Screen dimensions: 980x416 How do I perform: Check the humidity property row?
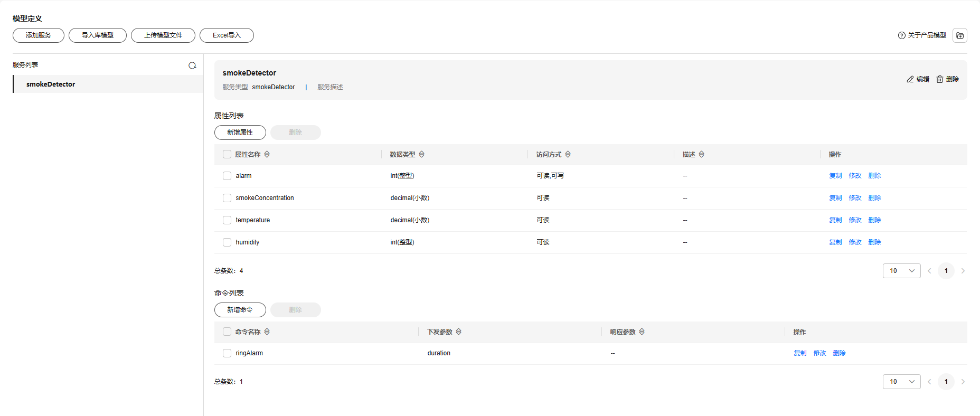click(x=227, y=242)
